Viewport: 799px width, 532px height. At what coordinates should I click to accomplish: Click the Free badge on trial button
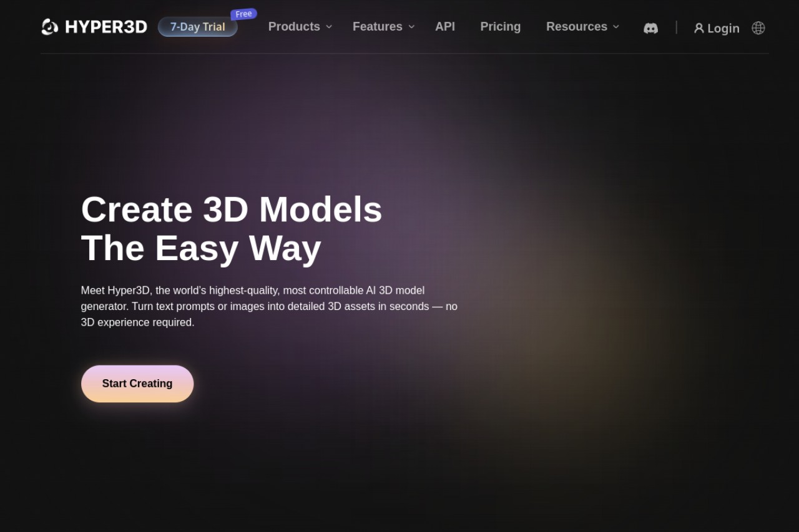click(244, 14)
